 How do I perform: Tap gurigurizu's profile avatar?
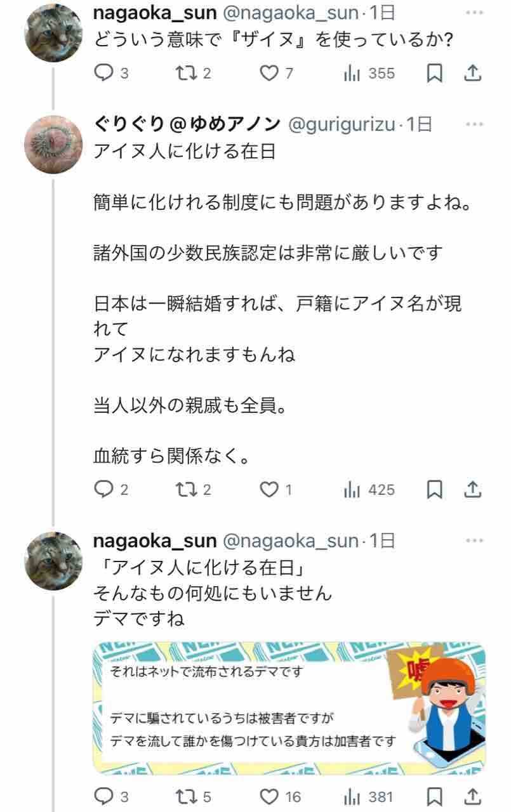(54, 145)
